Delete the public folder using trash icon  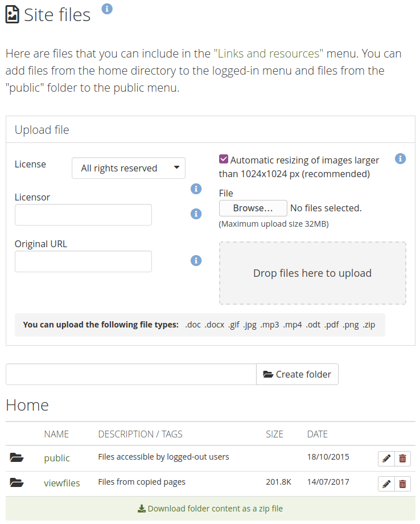click(402, 459)
